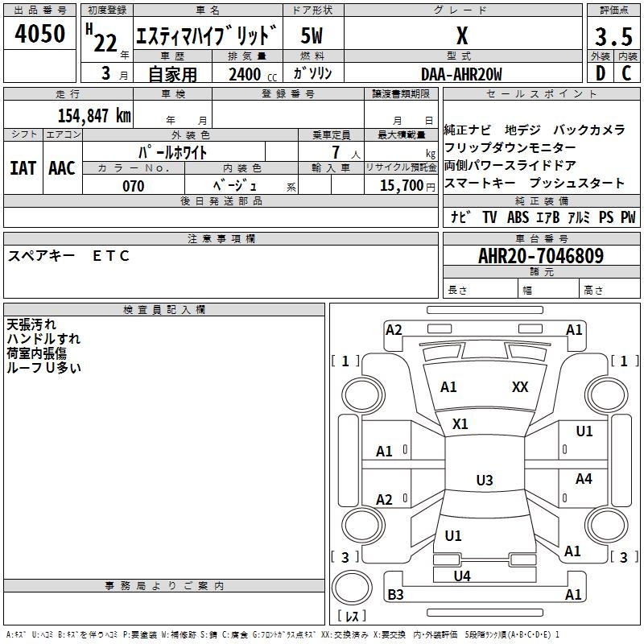This screenshot has width=644, height=644.
Task: Click inspector note ルーフU多い
Action: coord(43,368)
